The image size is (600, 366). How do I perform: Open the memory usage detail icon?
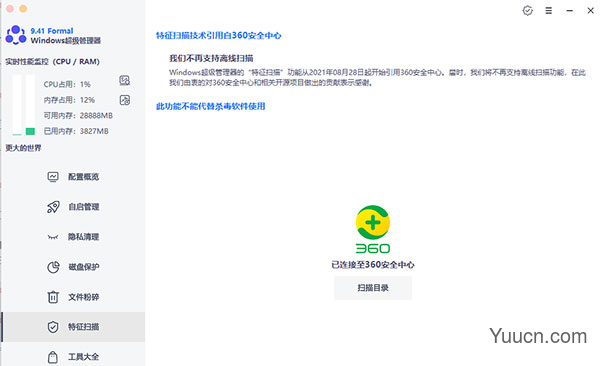tap(125, 100)
